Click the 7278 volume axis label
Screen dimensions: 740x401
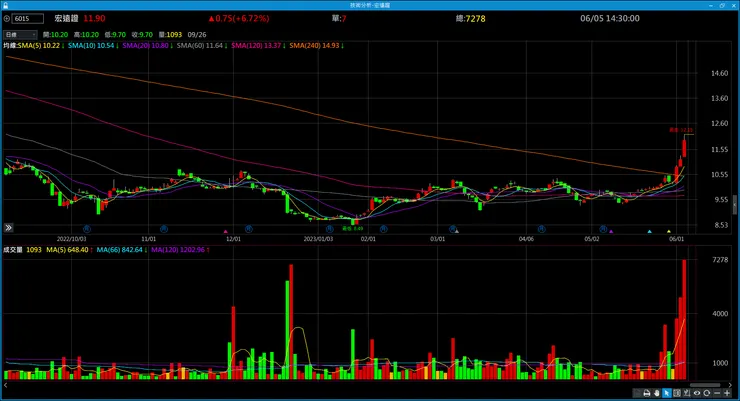pos(720,259)
